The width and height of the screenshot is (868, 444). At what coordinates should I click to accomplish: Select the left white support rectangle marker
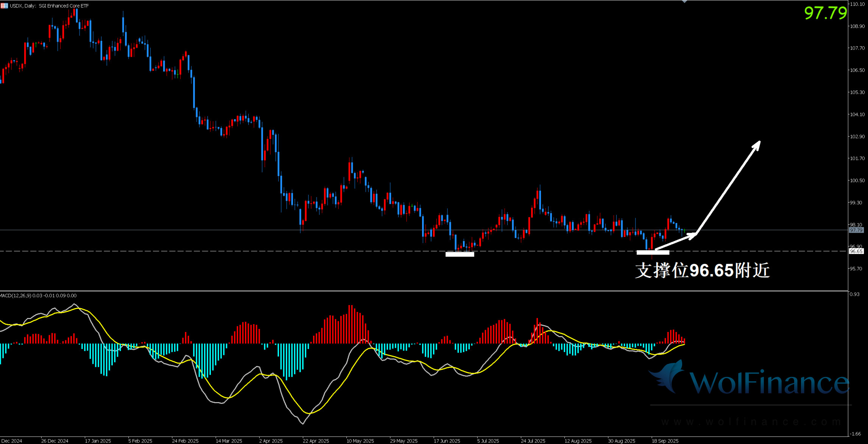(x=460, y=254)
